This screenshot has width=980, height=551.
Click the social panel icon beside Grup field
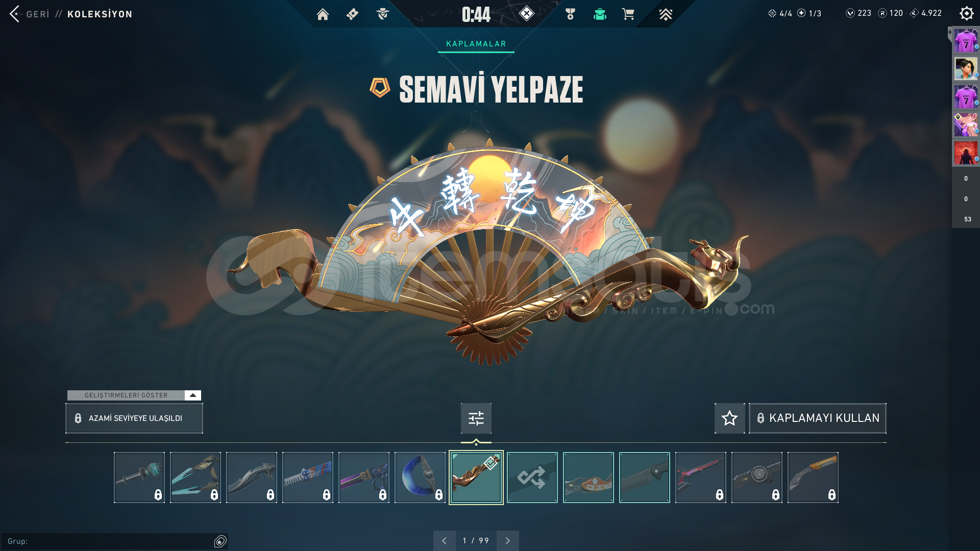tap(220, 541)
